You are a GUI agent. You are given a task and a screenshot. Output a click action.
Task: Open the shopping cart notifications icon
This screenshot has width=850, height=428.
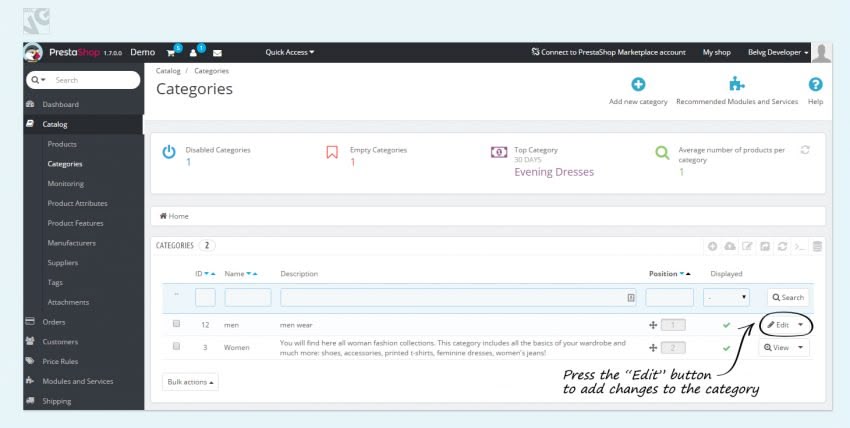[x=171, y=53]
